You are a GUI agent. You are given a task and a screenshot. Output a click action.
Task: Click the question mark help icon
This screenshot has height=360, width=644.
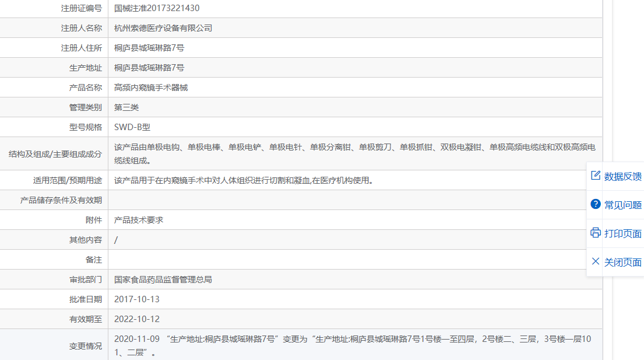pyautogui.click(x=596, y=204)
